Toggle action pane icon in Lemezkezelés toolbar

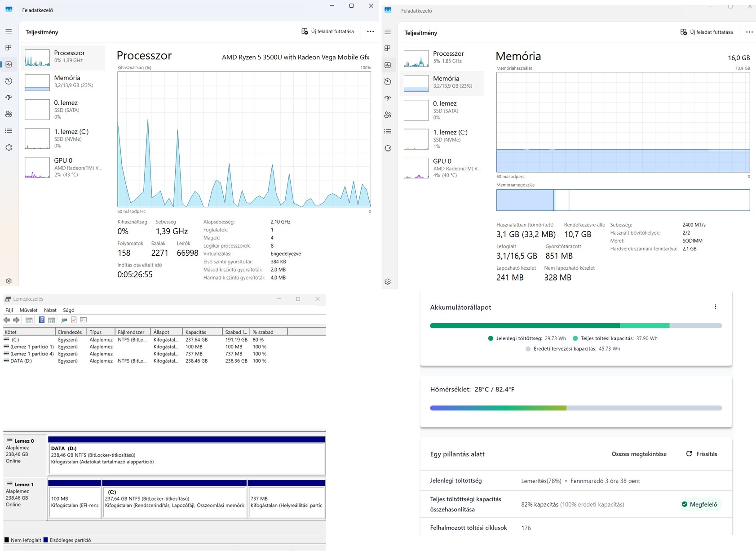52,320
